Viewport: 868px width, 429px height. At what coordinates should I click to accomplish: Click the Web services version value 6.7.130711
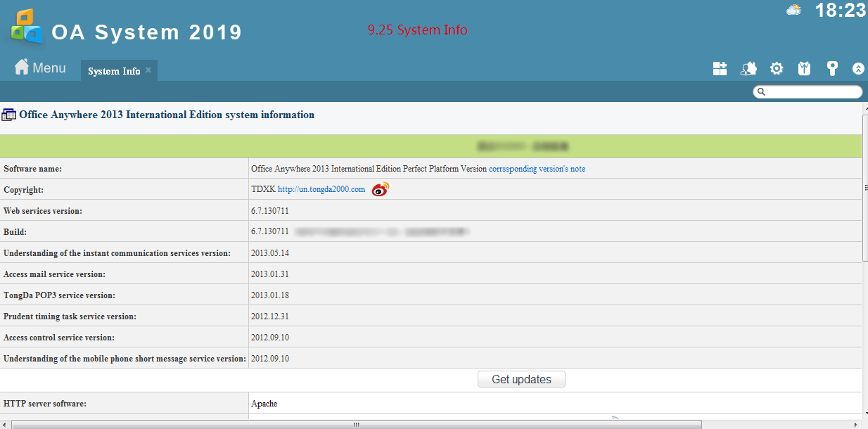pos(270,211)
